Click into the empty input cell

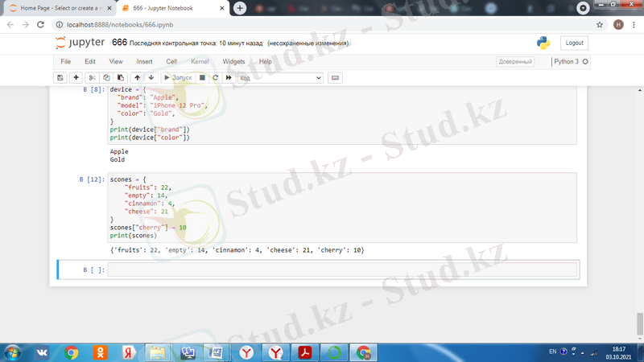tap(342, 269)
